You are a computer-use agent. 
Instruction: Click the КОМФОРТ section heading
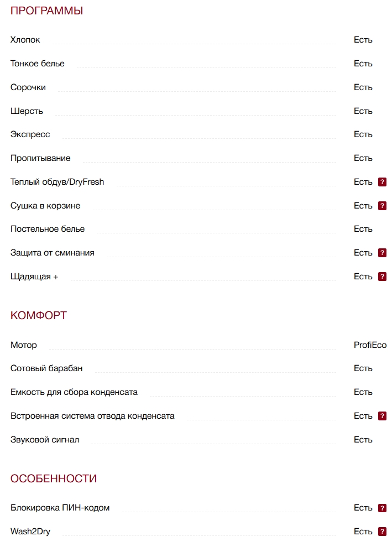tap(39, 316)
